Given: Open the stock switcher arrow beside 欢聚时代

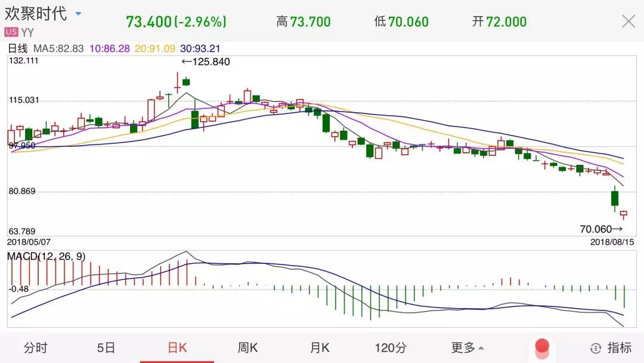Looking at the screenshot, I should 79,14.
